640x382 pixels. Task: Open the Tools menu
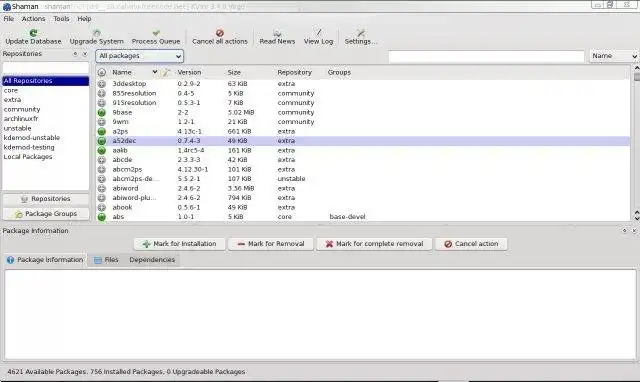(x=61, y=19)
